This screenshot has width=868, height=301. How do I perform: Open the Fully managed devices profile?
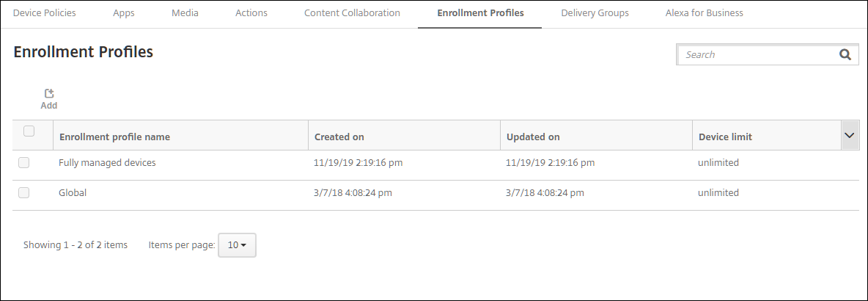[107, 163]
